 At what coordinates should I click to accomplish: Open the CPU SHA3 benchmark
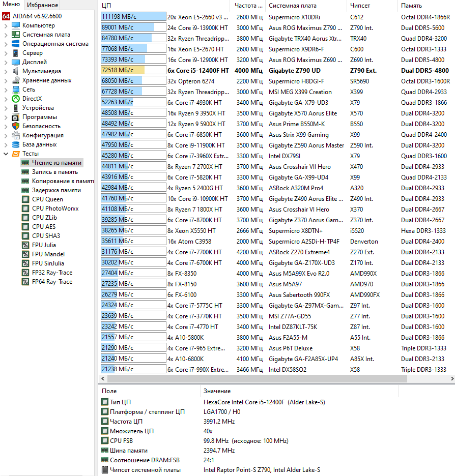point(46,236)
